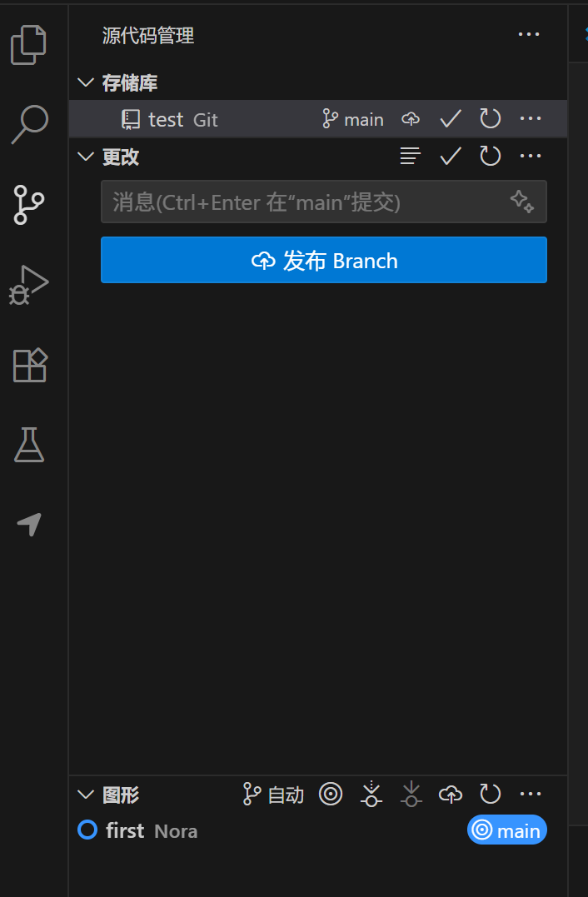Select the Source Control icon in the activity bar
This screenshot has height=897, width=588.
[x=30, y=205]
